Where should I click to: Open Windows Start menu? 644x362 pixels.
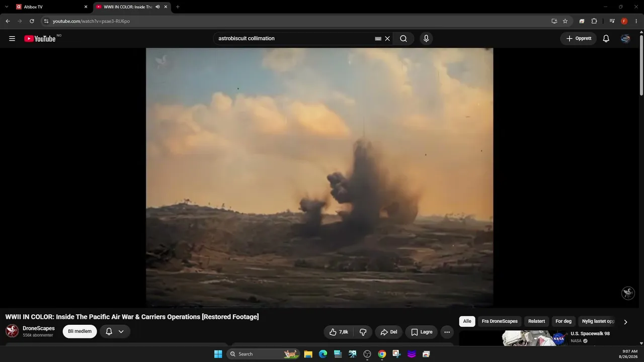point(218,354)
